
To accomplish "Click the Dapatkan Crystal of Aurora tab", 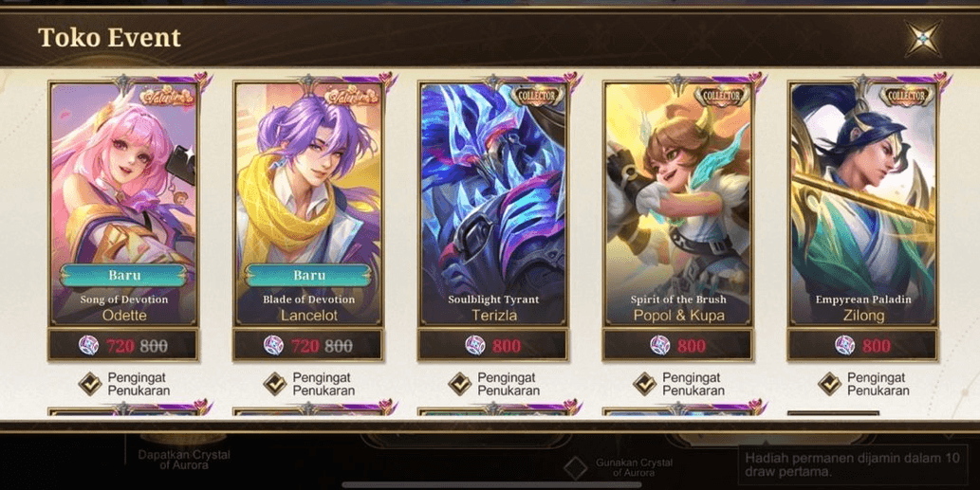I will (184, 460).
